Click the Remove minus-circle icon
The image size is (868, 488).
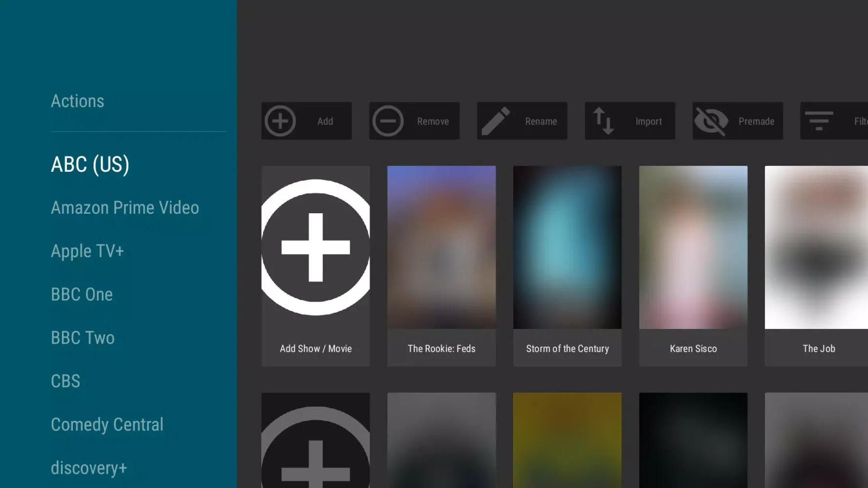[388, 121]
